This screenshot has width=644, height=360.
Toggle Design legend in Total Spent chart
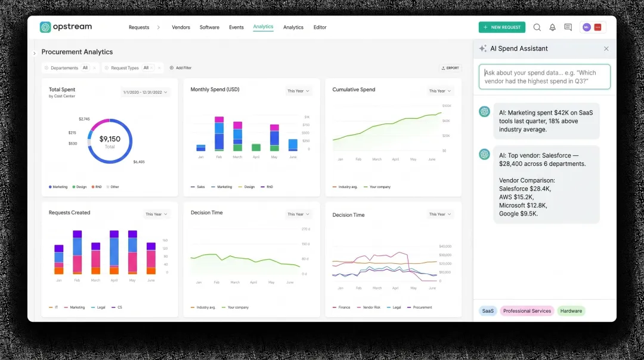pos(80,187)
